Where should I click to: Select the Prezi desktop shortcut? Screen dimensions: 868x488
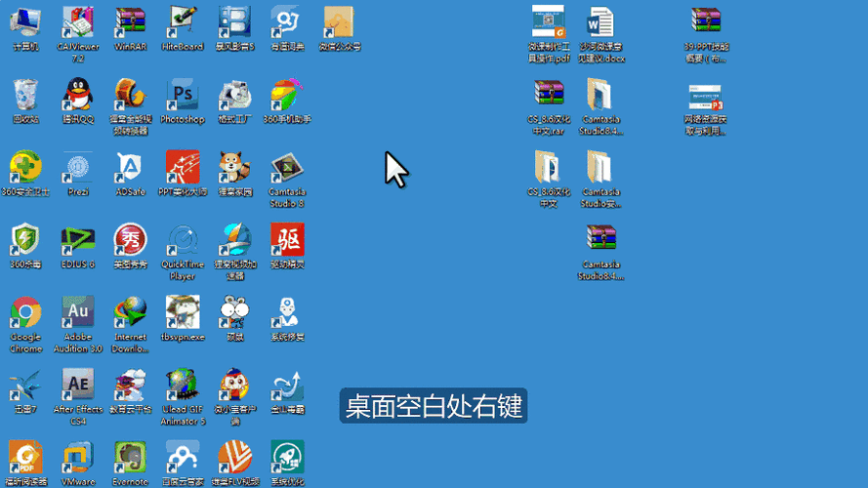(x=78, y=167)
